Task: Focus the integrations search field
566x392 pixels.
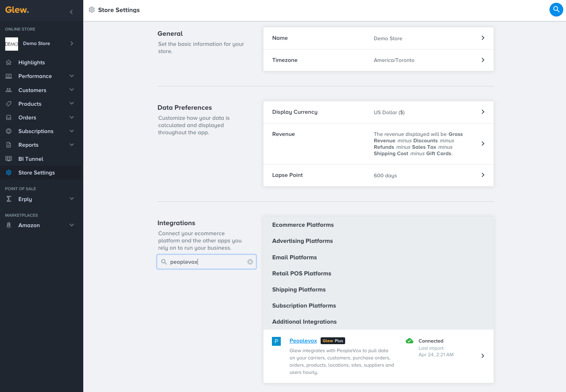Action: [207, 262]
